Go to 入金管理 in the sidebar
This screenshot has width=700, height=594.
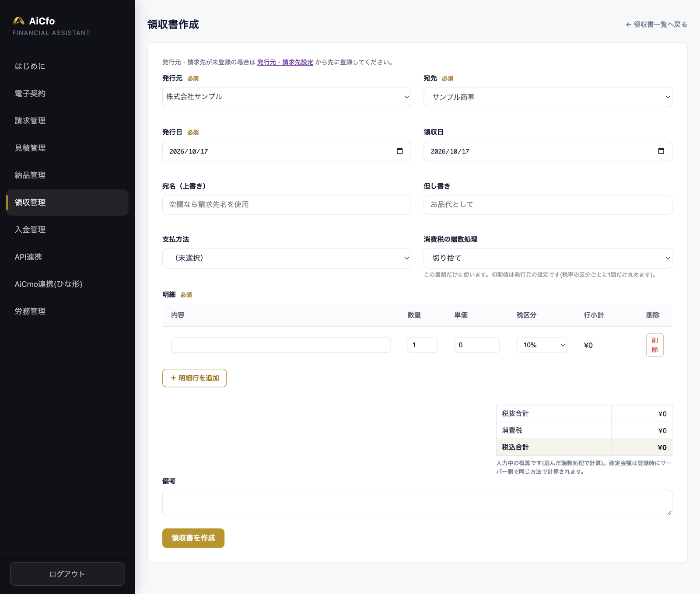(x=67, y=230)
